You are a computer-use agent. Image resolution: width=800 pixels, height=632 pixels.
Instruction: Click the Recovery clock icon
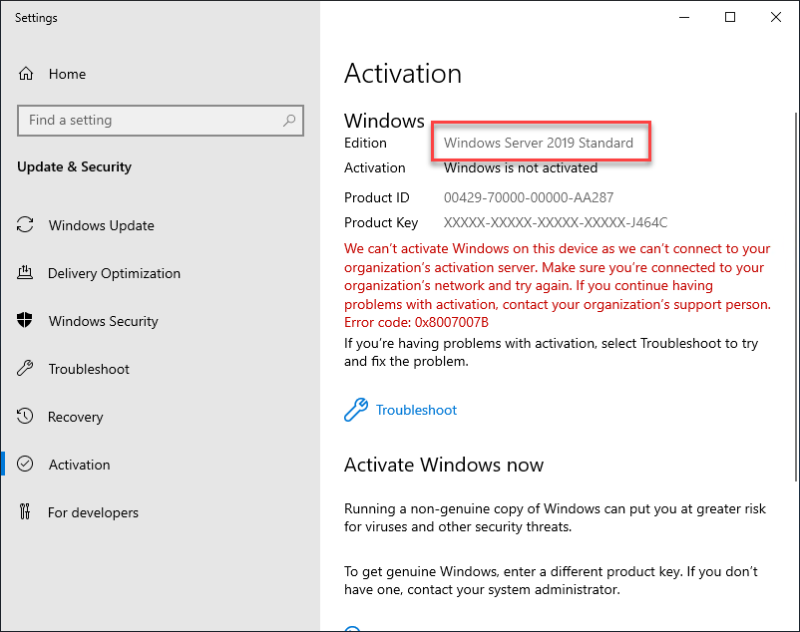tap(25, 416)
